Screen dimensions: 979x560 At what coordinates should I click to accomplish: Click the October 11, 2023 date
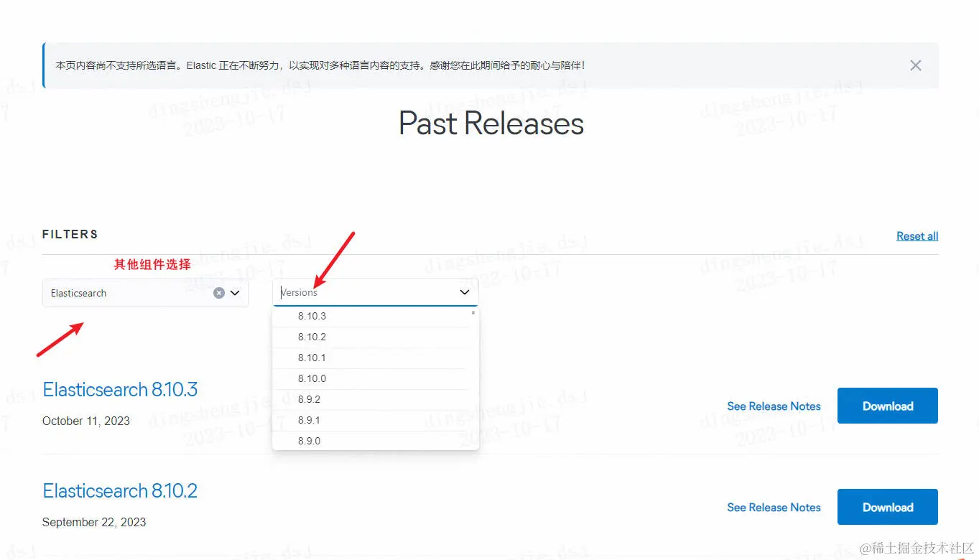pyautogui.click(x=86, y=421)
